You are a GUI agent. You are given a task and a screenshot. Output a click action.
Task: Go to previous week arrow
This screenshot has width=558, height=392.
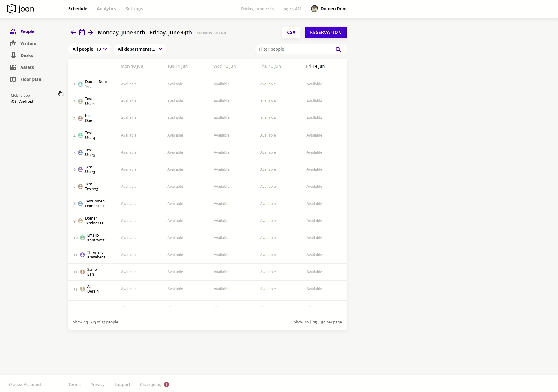tap(73, 32)
